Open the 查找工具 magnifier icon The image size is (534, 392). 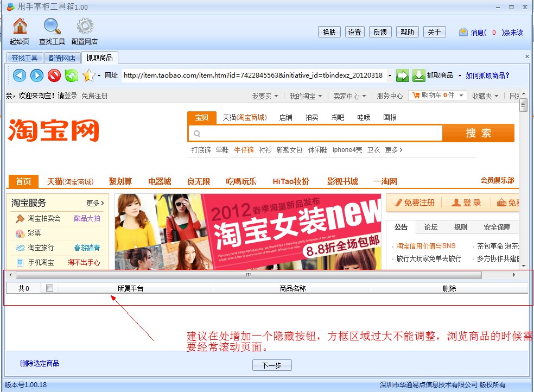[52, 26]
